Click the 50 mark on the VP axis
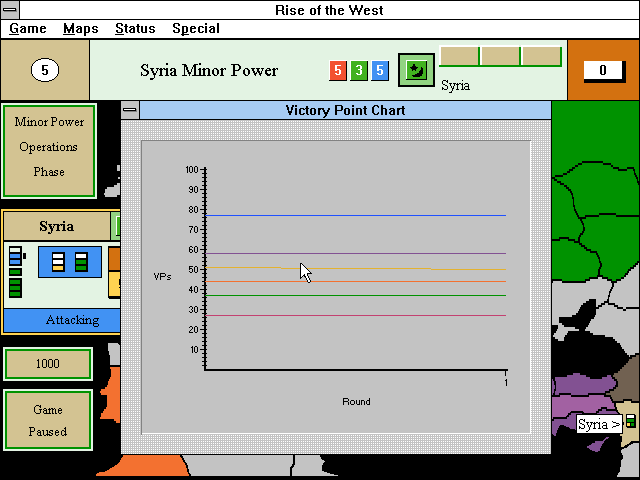Screen dimensions: 640x480 [x=193, y=269]
